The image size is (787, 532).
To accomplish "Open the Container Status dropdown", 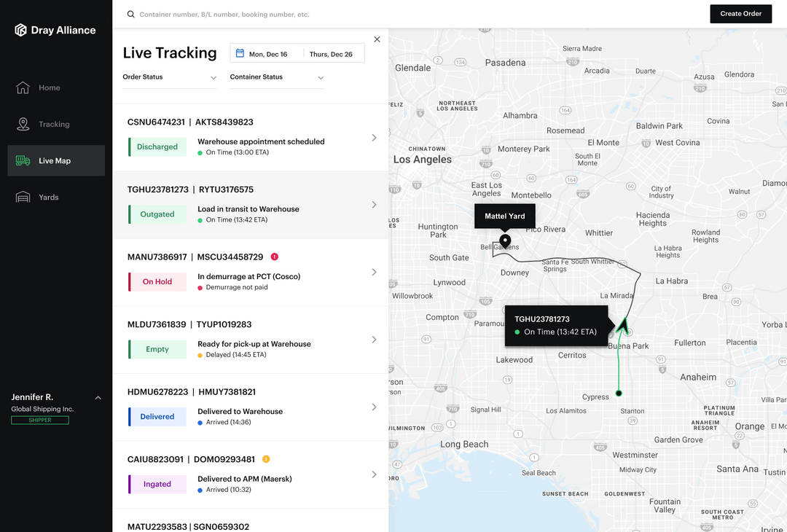I will pos(277,77).
